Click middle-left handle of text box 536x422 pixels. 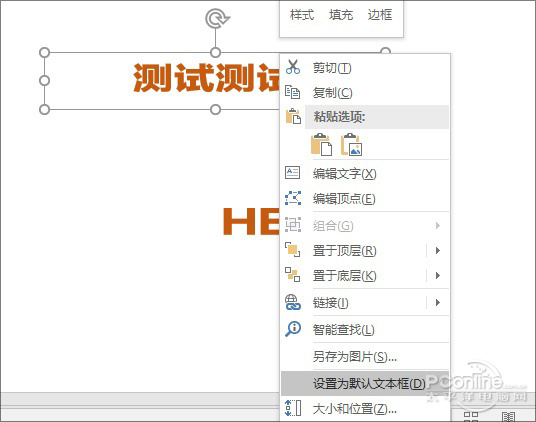(x=44, y=81)
